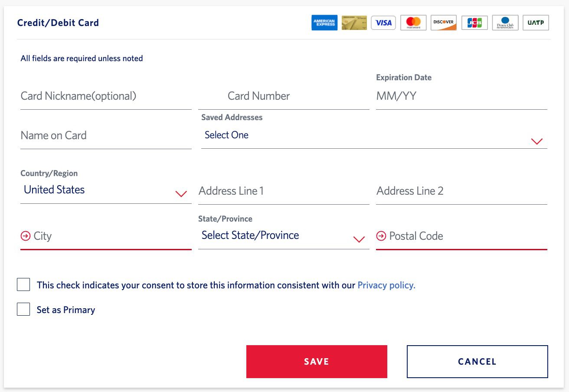Click the SAVE button

(x=317, y=361)
